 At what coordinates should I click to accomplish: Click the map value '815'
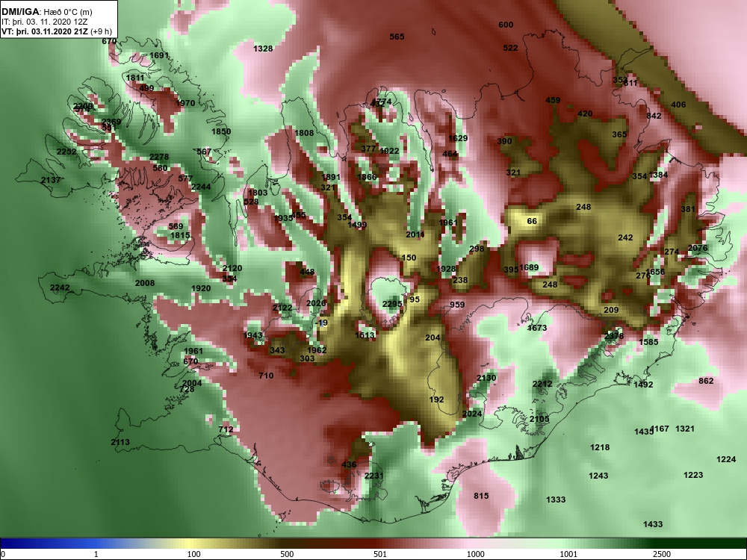[481, 496]
